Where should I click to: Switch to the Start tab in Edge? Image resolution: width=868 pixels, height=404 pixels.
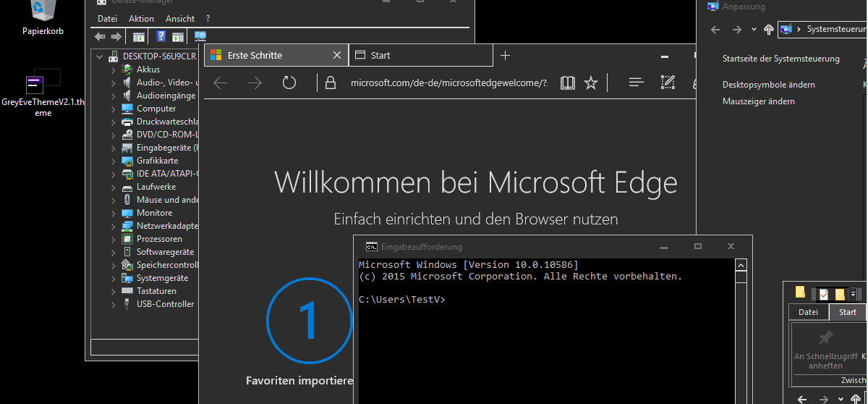click(x=420, y=55)
